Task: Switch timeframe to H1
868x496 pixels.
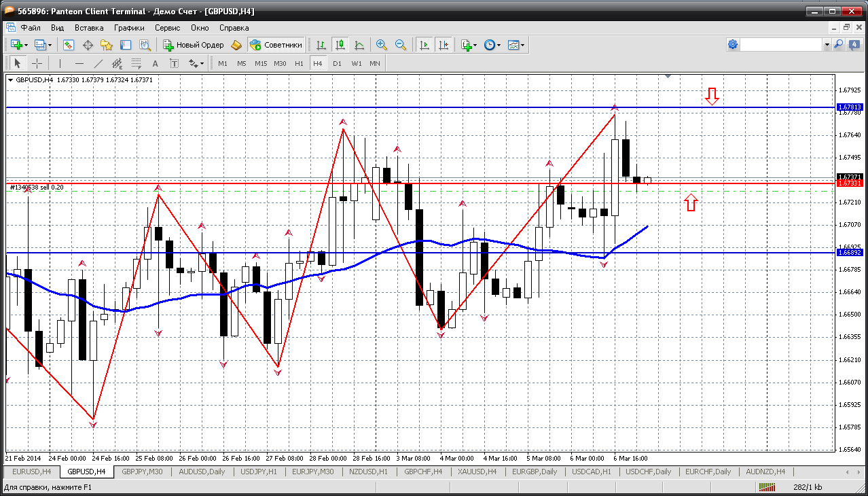Action: pyautogui.click(x=299, y=63)
